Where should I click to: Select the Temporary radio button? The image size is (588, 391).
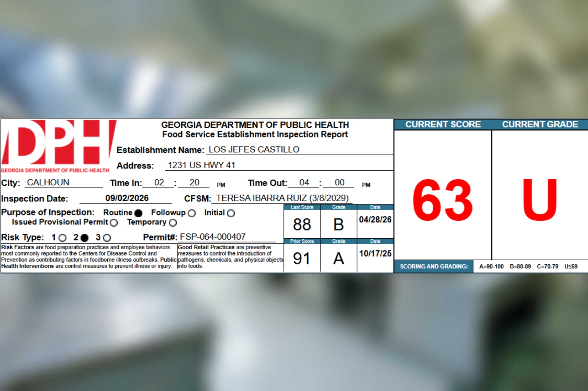173,222
